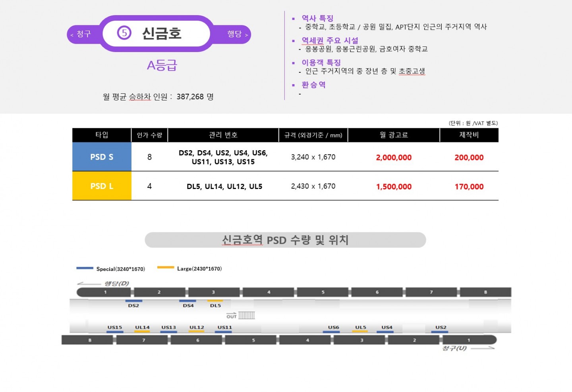Select the US15 door marker in diagram
This screenshot has width=572, height=392.
click(x=115, y=329)
